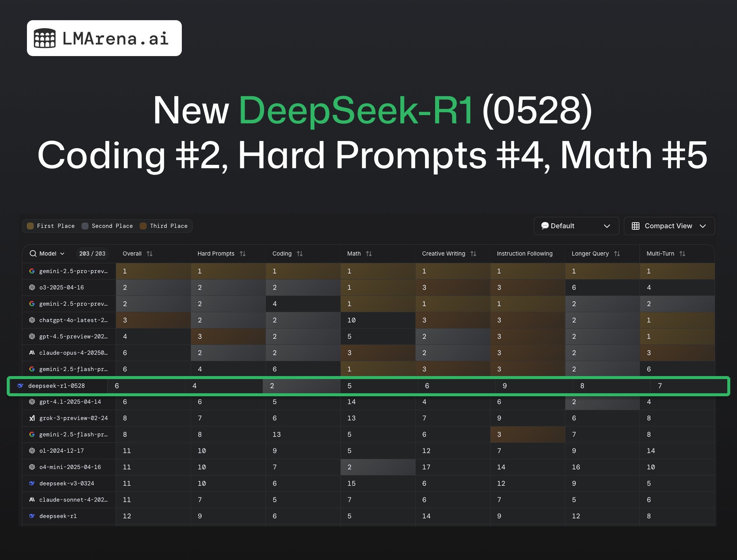737x560 pixels.
Task: Click the Anthropic icon beside claude-opus-4
Action: (x=32, y=353)
